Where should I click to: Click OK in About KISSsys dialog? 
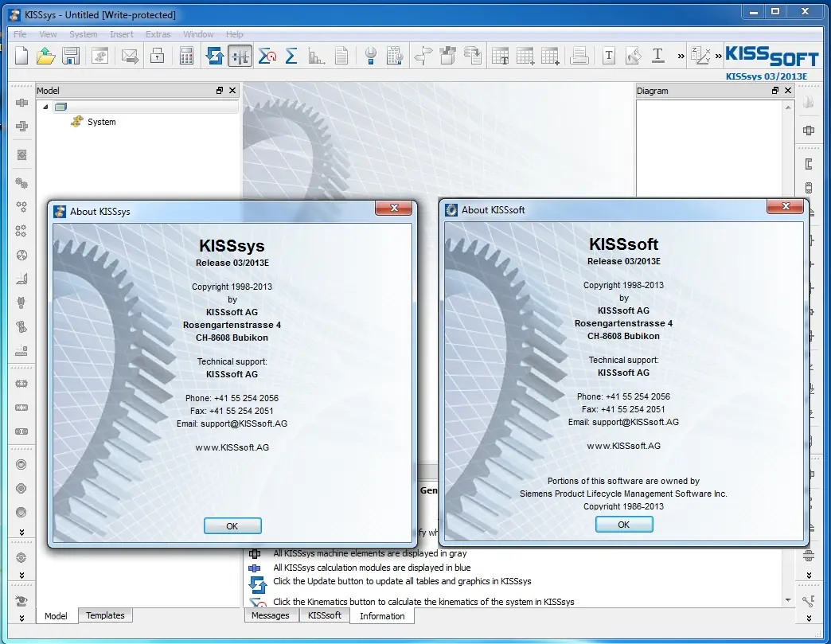click(x=232, y=526)
